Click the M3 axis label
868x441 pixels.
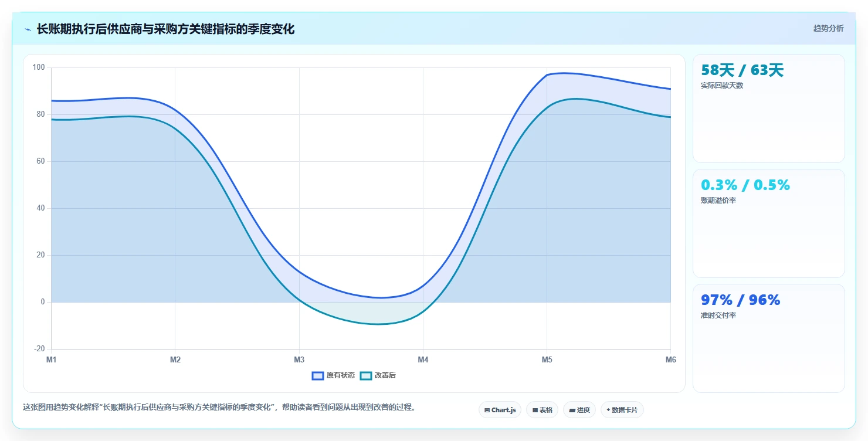[299, 359]
